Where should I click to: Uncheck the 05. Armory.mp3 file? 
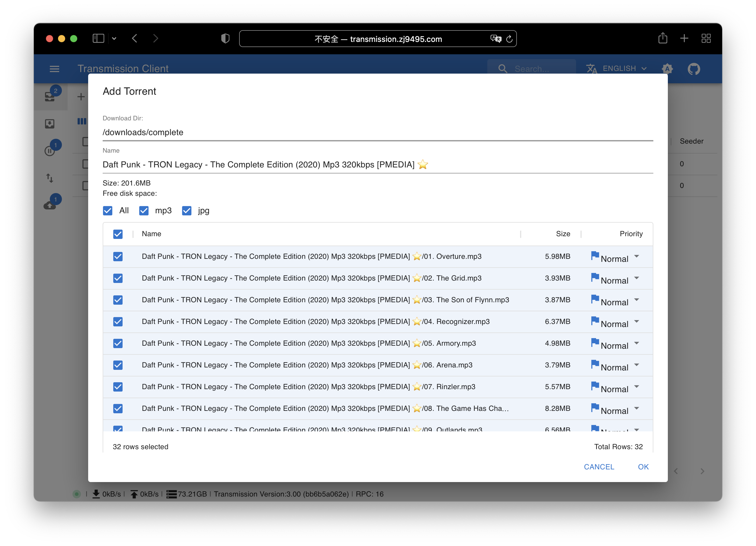[118, 343]
